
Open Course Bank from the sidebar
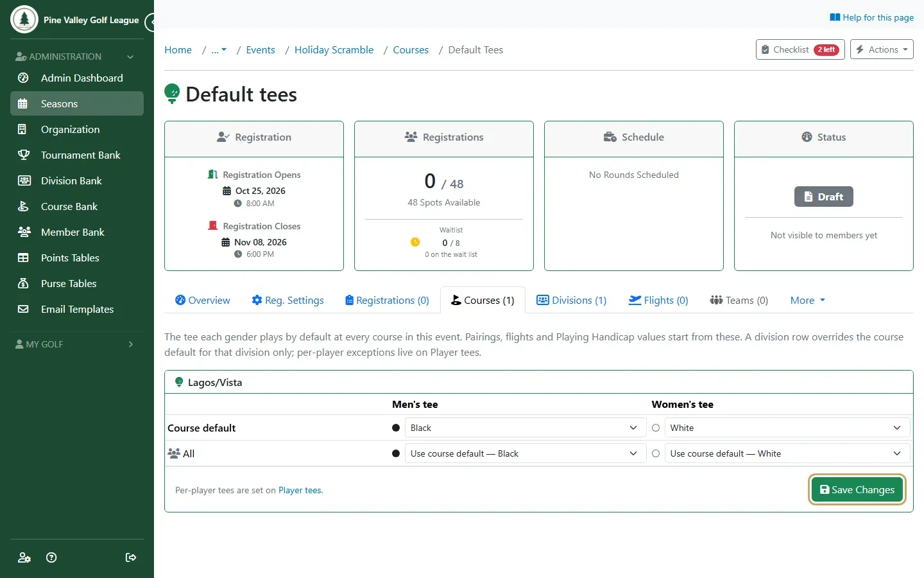pos(77,206)
